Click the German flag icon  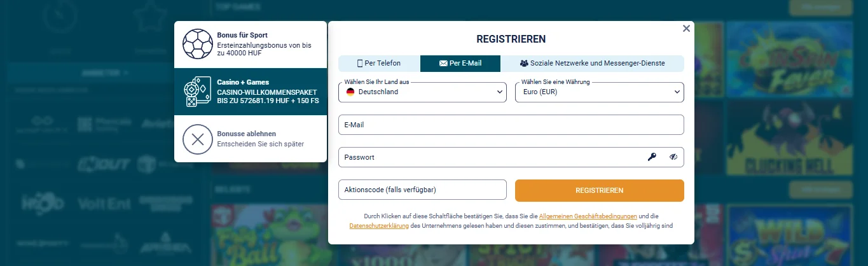click(x=350, y=92)
